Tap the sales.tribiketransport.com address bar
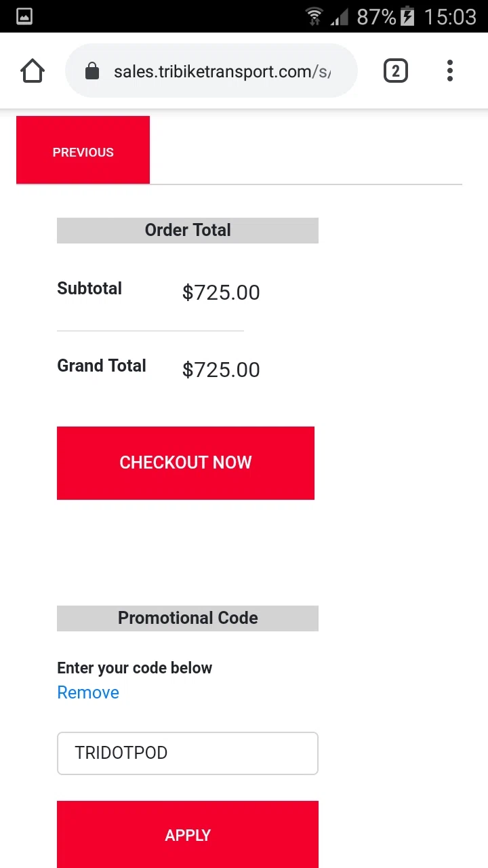Viewport: 488px width, 868px height. pyautogui.click(x=221, y=71)
